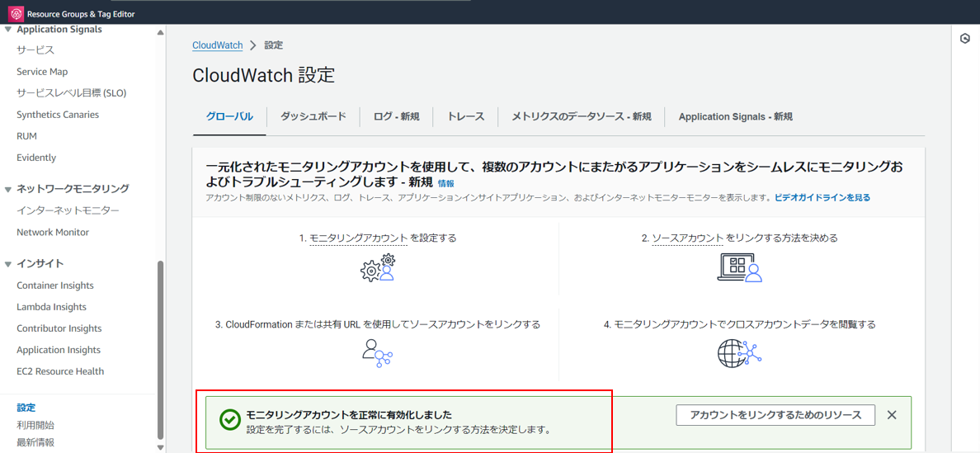Click step 3 CloudFormation または共有 URL text
The width and height of the screenshot is (980, 453).
tap(378, 324)
